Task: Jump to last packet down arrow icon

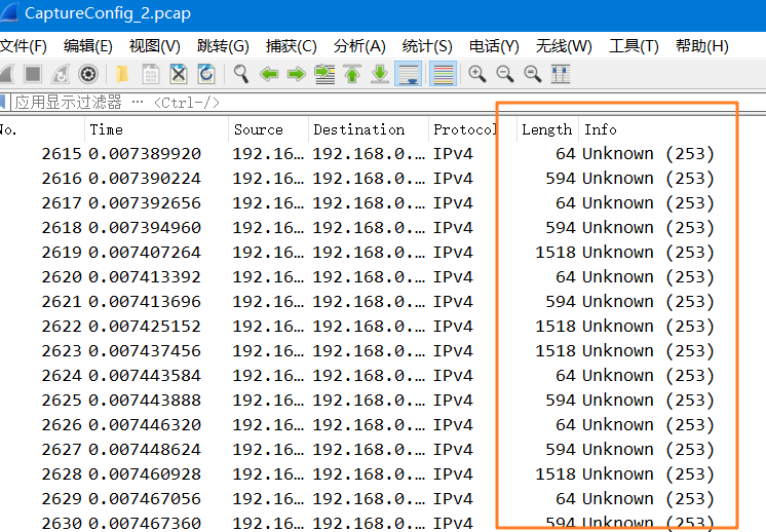Action: [380, 74]
